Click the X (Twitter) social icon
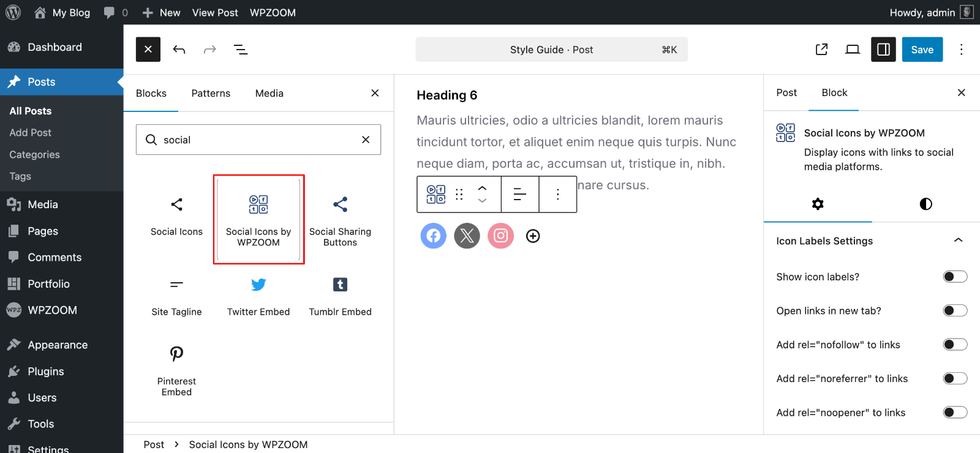980x453 pixels. click(467, 236)
